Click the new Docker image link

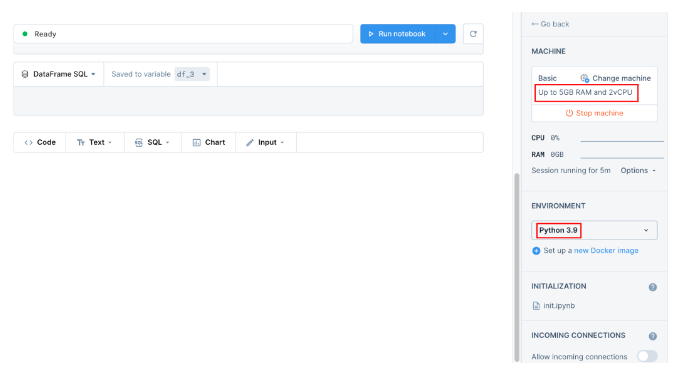(606, 251)
